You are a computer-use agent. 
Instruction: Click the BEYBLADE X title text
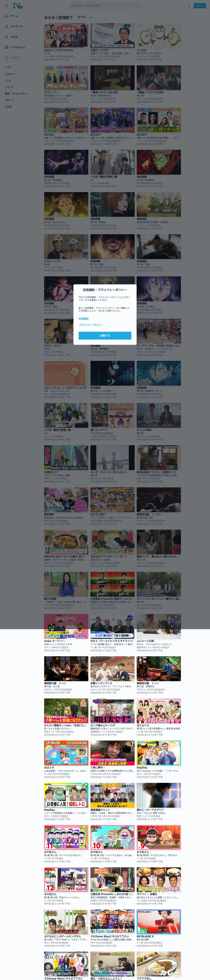tap(145, 937)
